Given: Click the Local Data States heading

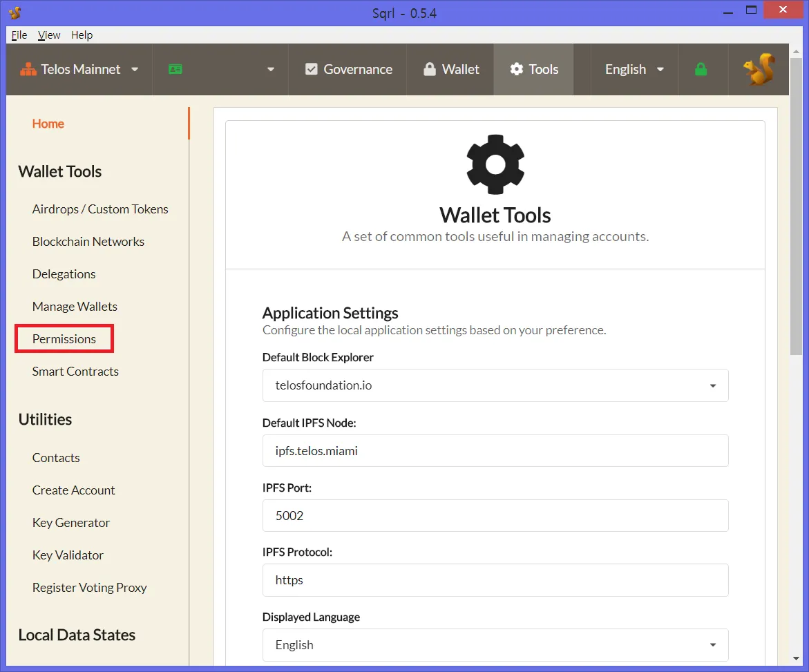Looking at the screenshot, I should pyautogui.click(x=77, y=635).
